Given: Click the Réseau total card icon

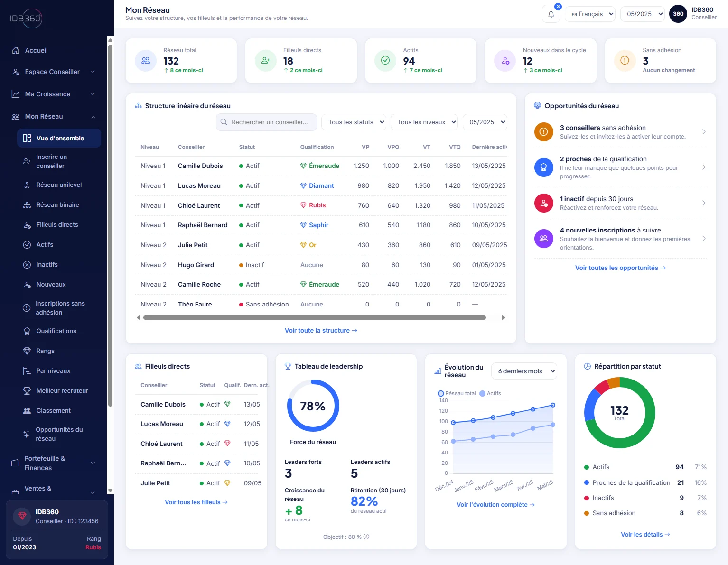Looking at the screenshot, I should tap(146, 61).
